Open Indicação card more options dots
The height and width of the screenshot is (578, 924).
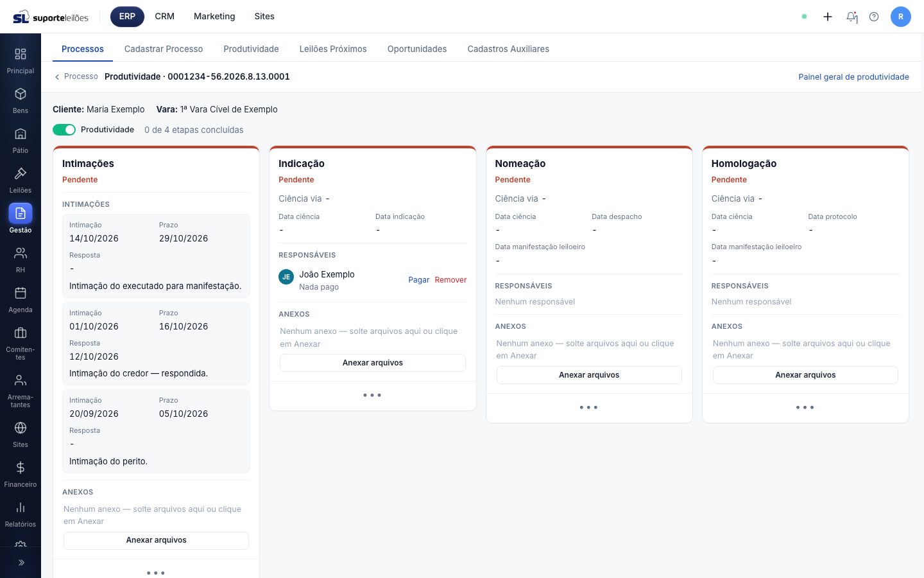point(372,395)
